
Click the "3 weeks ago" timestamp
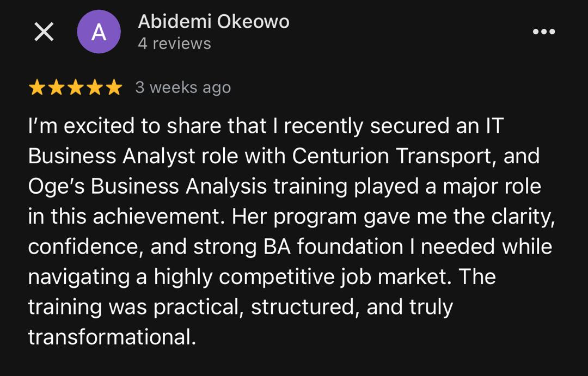(x=183, y=88)
